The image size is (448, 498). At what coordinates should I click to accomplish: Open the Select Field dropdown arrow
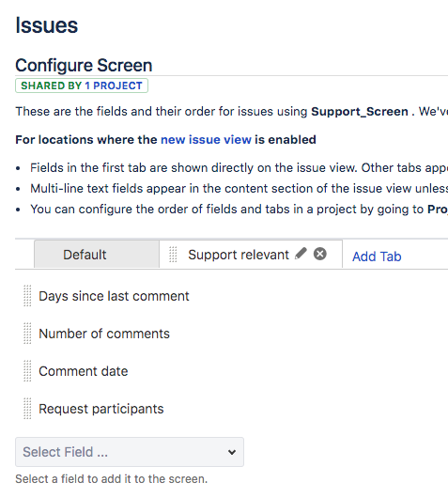232,452
